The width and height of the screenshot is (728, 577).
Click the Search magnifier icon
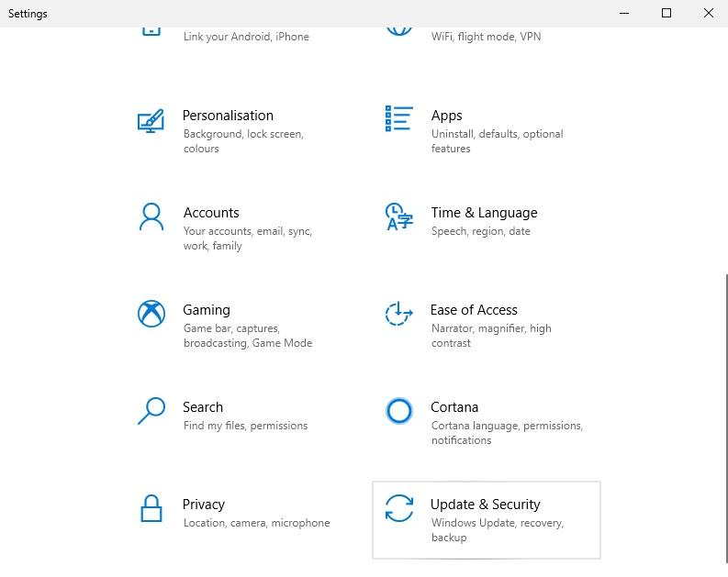pos(151,410)
